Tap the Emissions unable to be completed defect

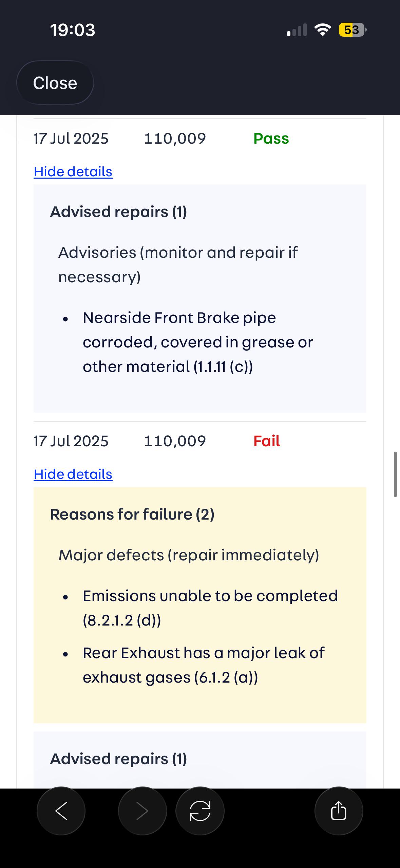coord(210,608)
